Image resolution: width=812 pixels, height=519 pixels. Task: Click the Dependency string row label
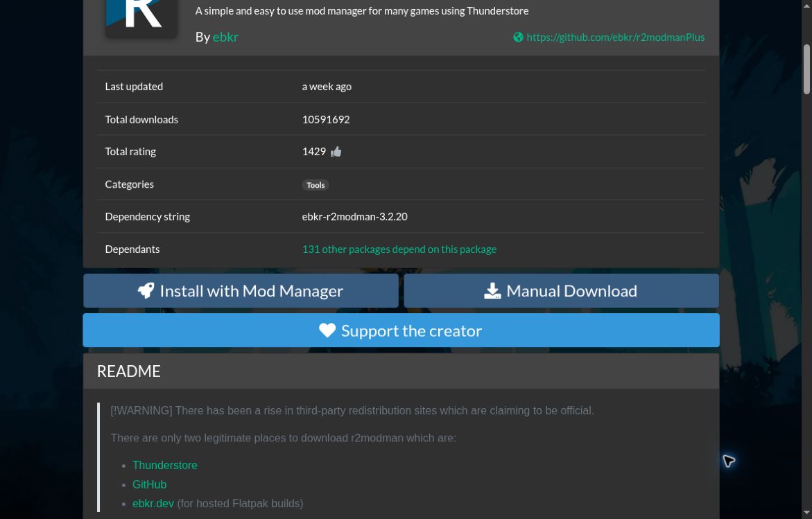tap(148, 217)
